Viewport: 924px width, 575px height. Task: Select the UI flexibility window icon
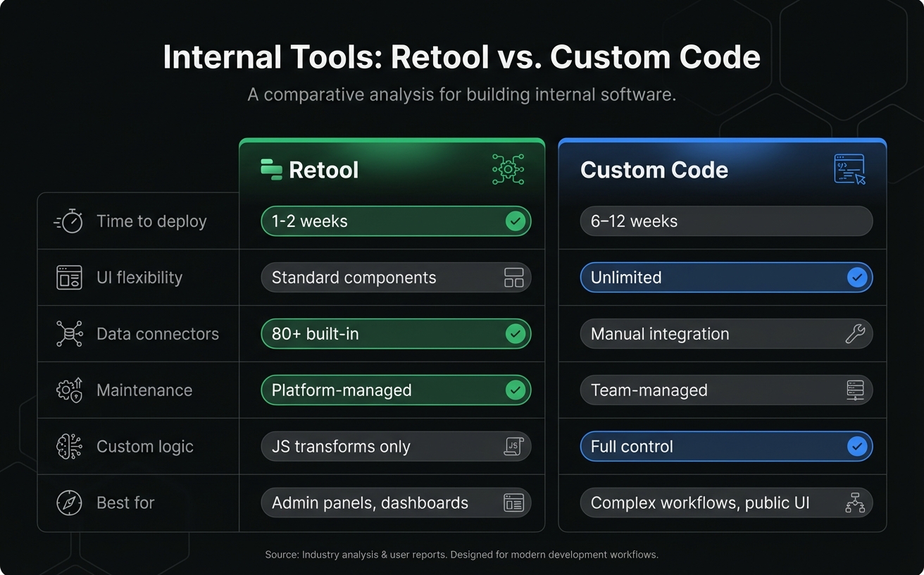[68, 277]
